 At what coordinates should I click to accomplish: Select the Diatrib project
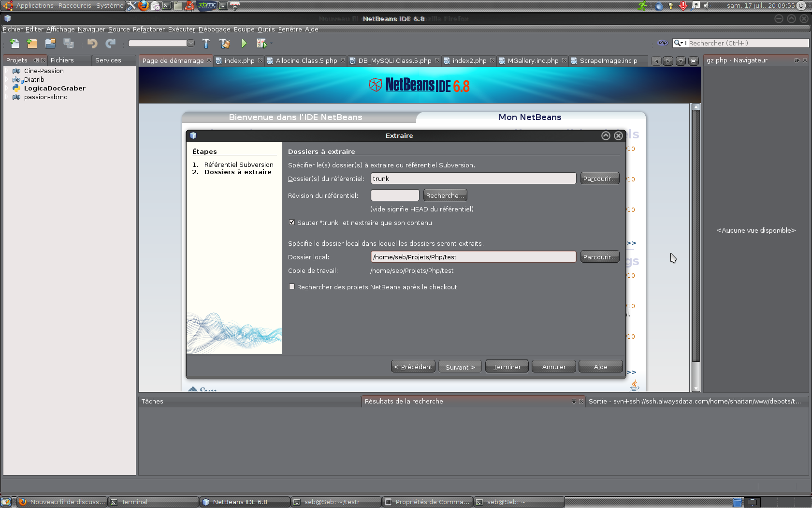pyautogui.click(x=34, y=79)
